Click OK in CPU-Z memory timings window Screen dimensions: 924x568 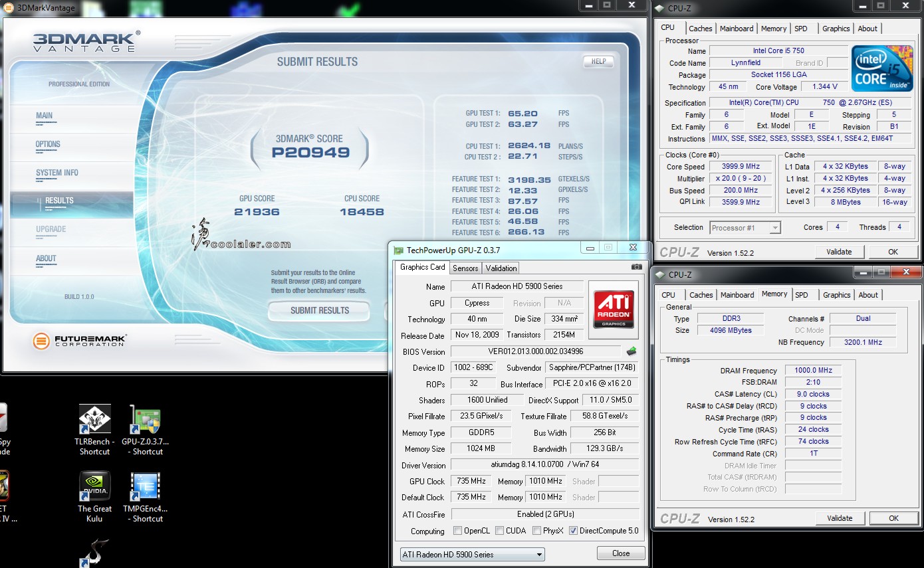tap(893, 518)
